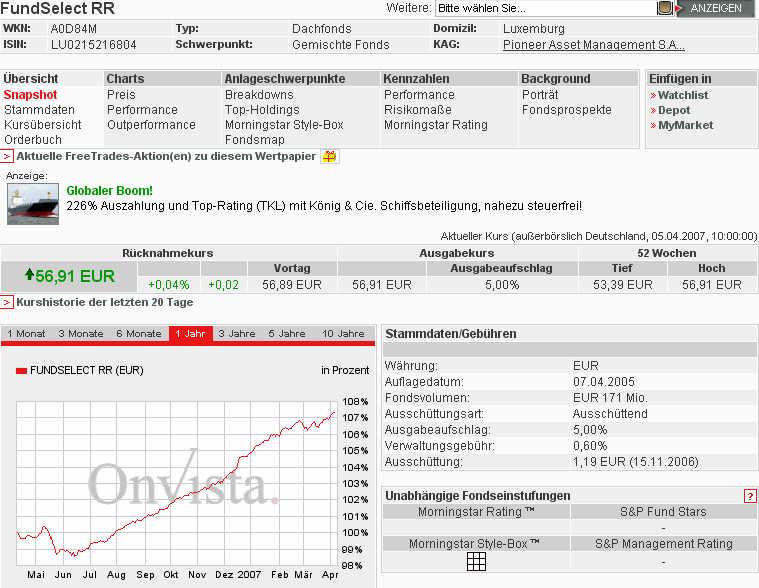
Task: Open the Fondsmap link
Action: 255,140
